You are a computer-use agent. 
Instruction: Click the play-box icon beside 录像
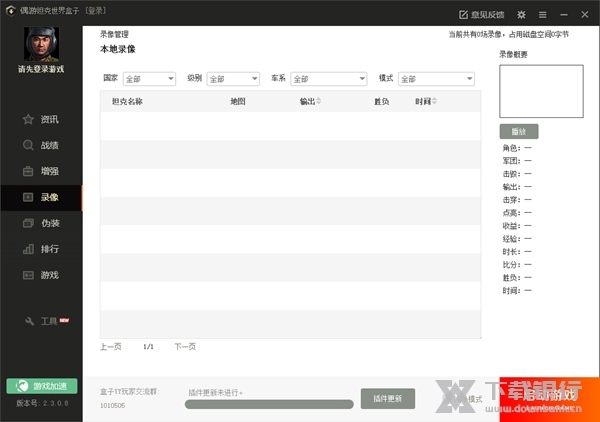coord(28,197)
